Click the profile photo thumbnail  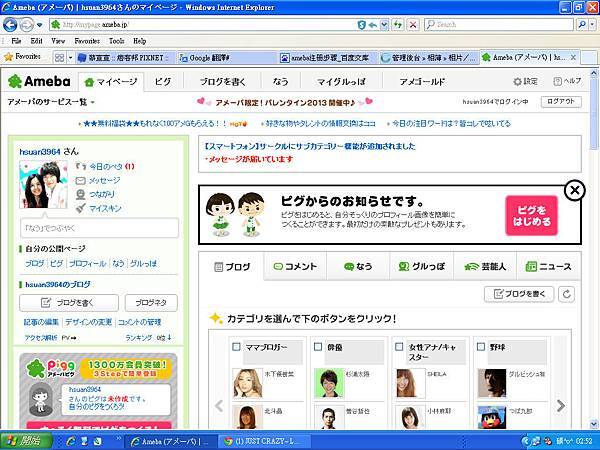[44, 184]
